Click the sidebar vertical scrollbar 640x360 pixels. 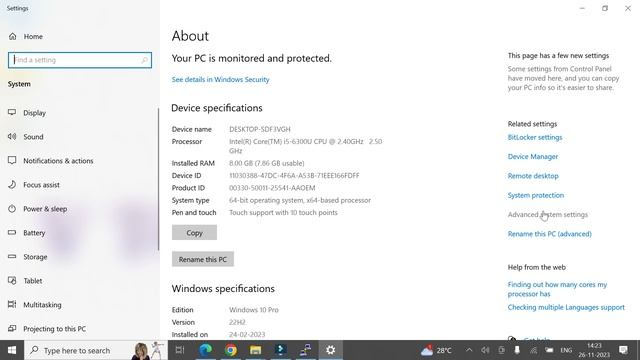tap(158, 179)
